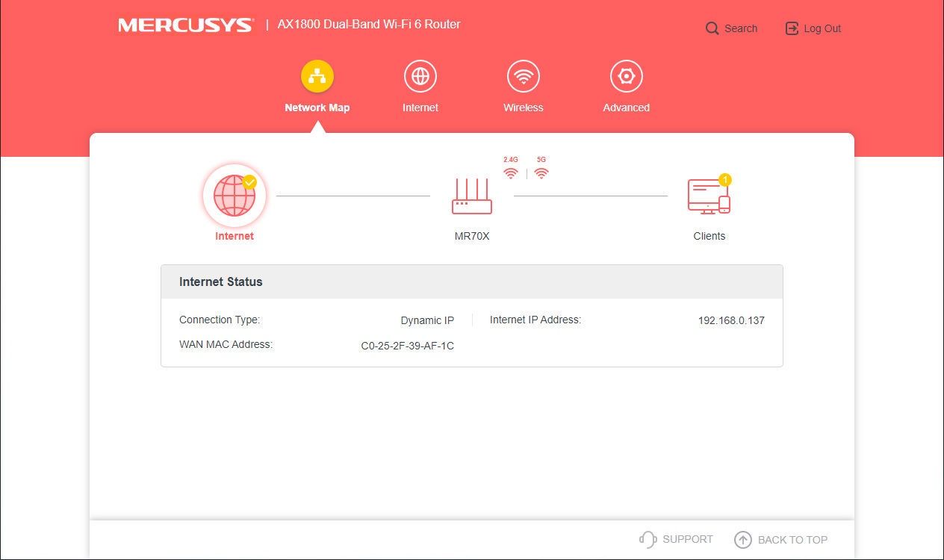Open the Network Map icon
Viewport: 944px width, 560px height.
(x=317, y=76)
